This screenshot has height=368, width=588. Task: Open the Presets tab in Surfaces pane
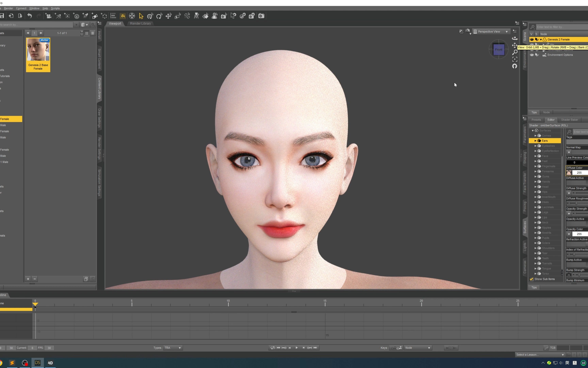[536, 120]
